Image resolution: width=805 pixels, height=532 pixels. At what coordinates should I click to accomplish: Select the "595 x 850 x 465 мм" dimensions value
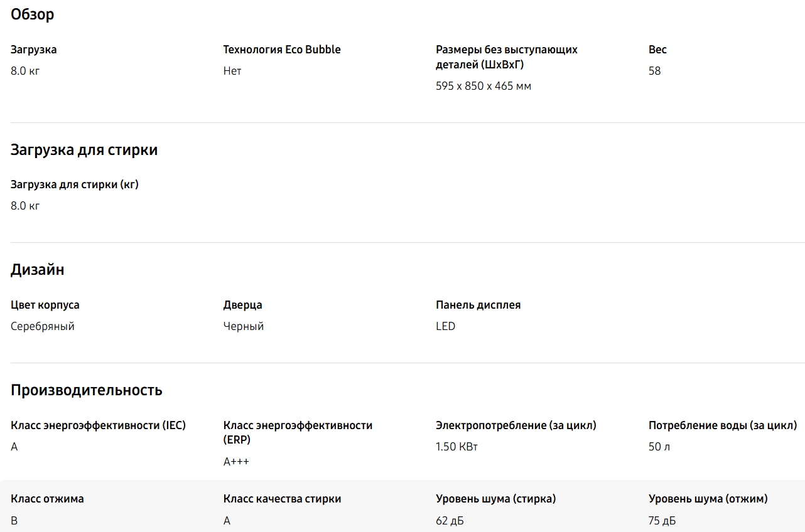(x=483, y=86)
